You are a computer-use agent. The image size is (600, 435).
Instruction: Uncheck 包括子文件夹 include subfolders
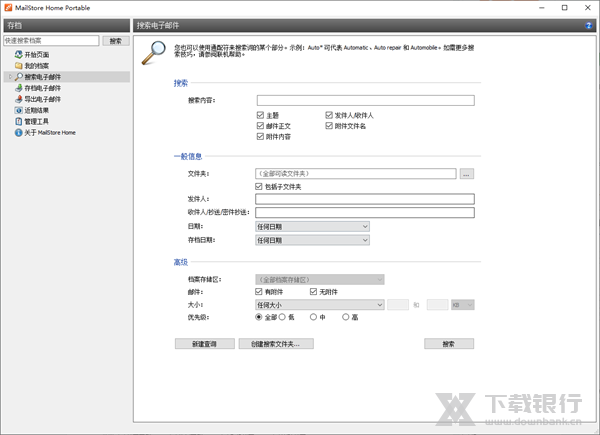tap(259, 186)
